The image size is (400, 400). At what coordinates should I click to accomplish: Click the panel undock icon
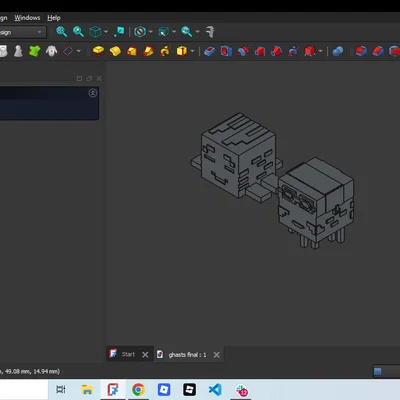(x=89, y=78)
